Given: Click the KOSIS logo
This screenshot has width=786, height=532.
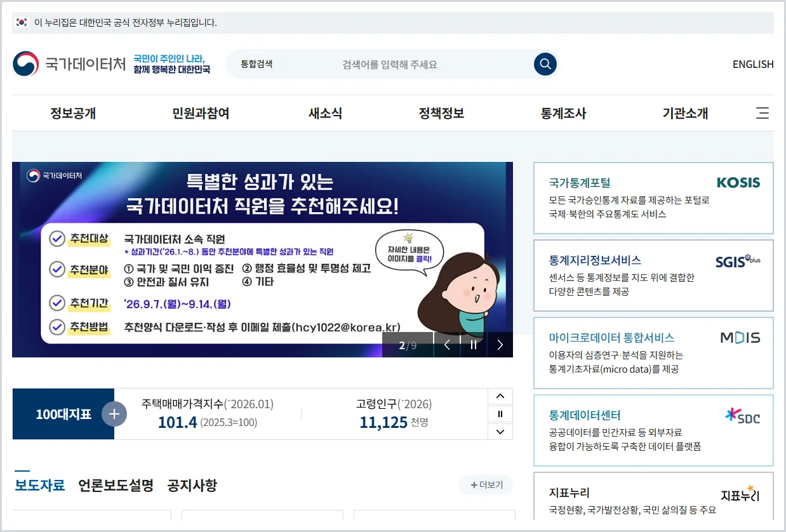Looking at the screenshot, I should tap(738, 183).
